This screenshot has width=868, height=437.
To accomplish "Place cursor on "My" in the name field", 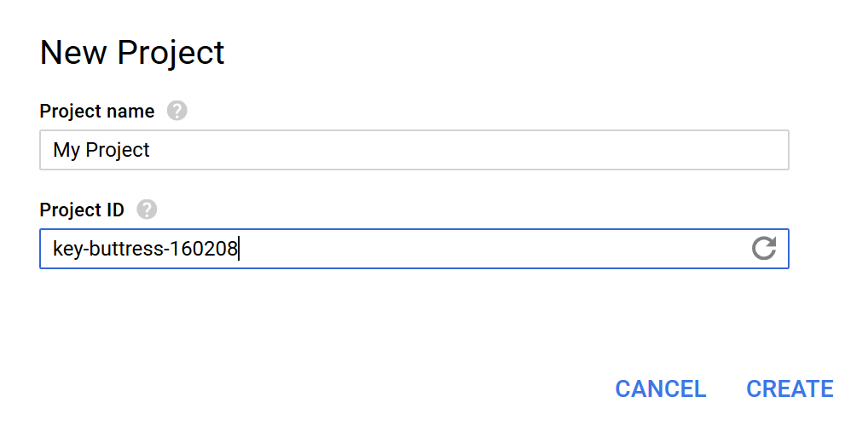I will [x=67, y=151].
